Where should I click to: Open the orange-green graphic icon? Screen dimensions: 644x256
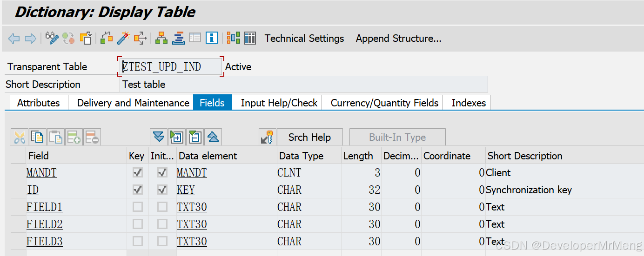[x=234, y=38]
